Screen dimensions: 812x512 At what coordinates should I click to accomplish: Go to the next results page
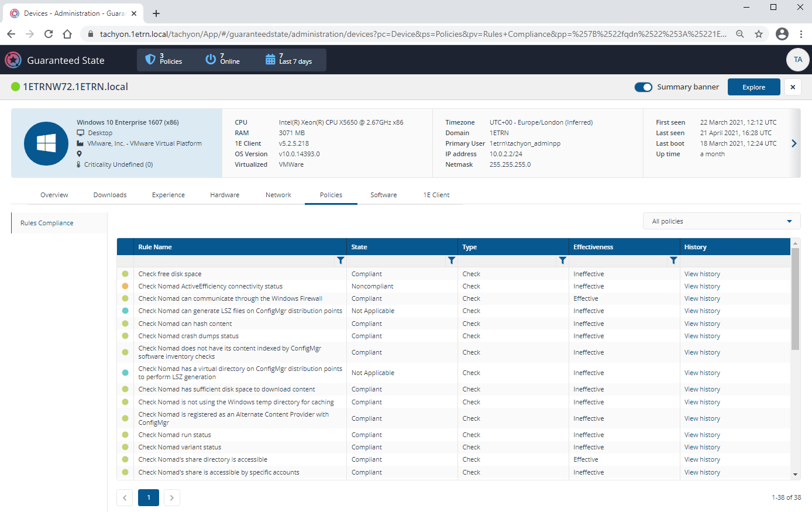point(171,497)
